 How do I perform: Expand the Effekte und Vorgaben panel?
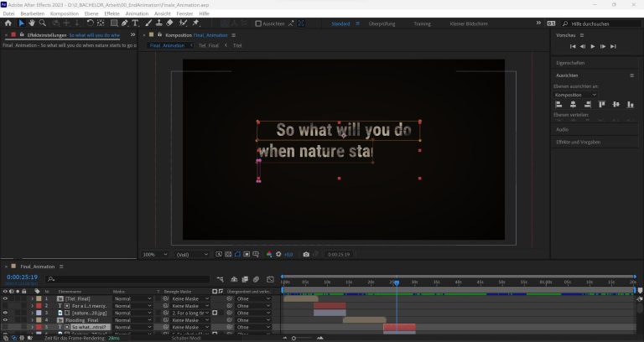click(x=579, y=143)
